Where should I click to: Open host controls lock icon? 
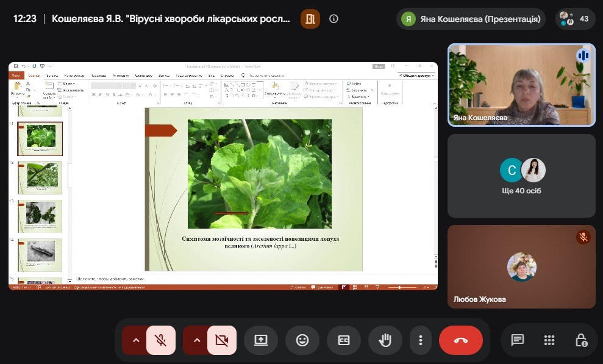click(580, 340)
